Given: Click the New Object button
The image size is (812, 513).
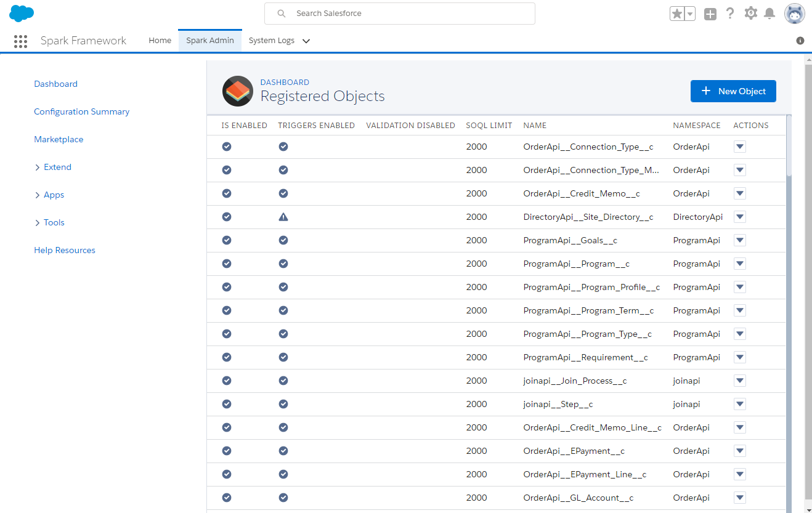Looking at the screenshot, I should pyautogui.click(x=733, y=91).
